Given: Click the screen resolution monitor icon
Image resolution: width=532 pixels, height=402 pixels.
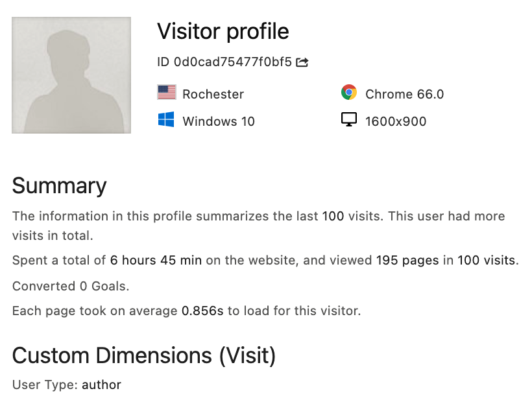Looking at the screenshot, I should click(350, 119).
